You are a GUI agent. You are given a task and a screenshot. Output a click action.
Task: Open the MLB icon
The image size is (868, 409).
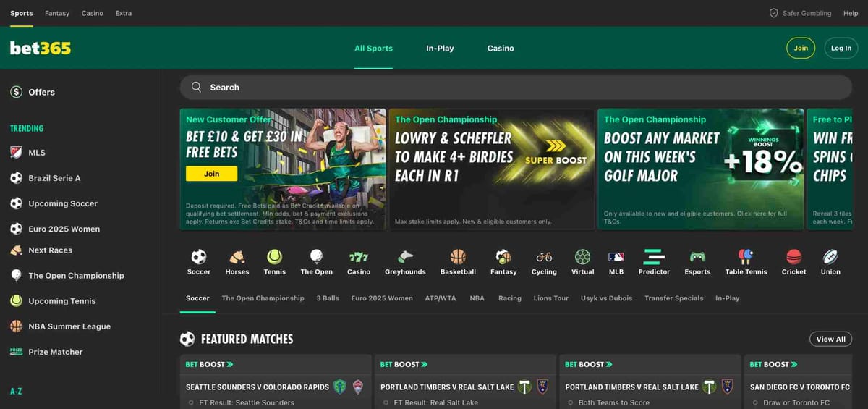click(x=616, y=257)
